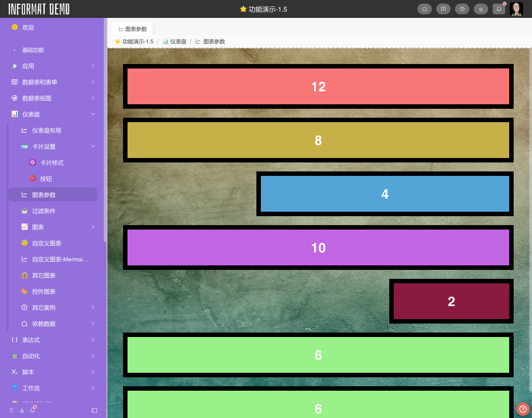Click the blue bar showing 4
The width and height of the screenshot is (532, 418).
pos(385,194)
